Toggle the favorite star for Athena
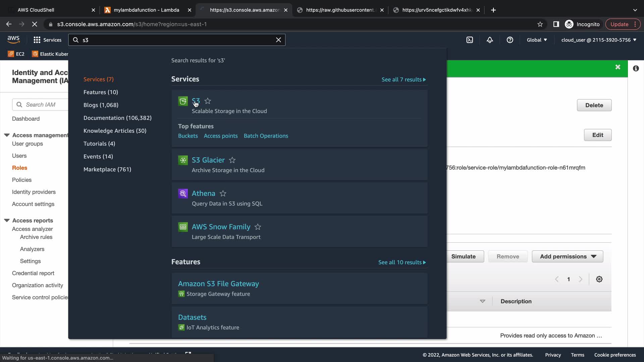The width and height of the screenshot is (644, 362). 223,193
